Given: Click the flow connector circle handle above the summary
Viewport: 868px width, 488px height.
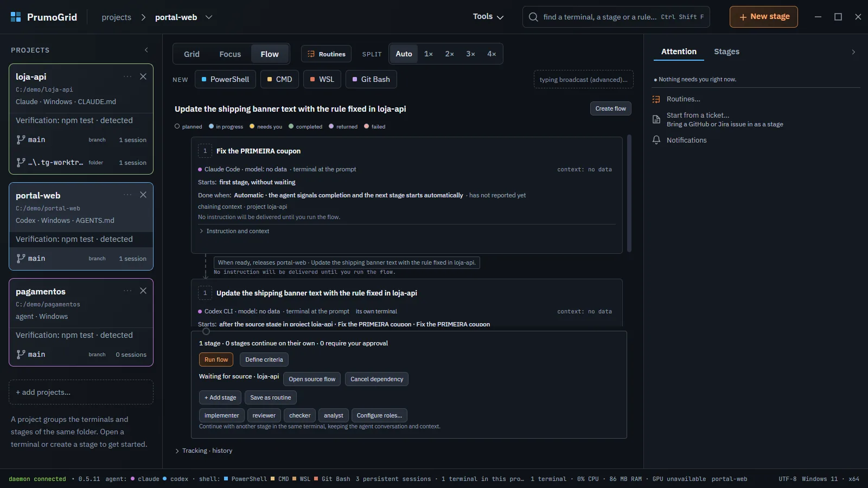Looking at the screenshot, I should [x=206, y=331].
